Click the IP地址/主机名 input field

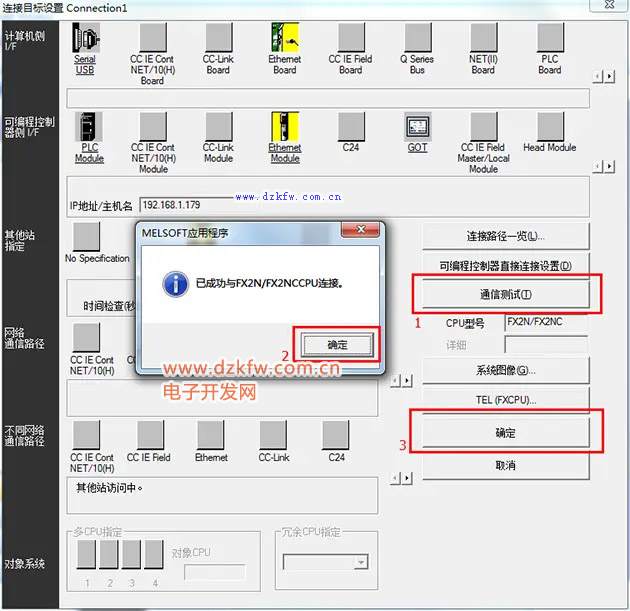tap(220, 205)
